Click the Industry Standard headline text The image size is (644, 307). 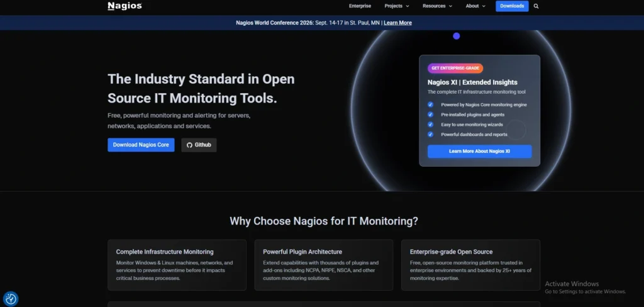click(201, 89)
